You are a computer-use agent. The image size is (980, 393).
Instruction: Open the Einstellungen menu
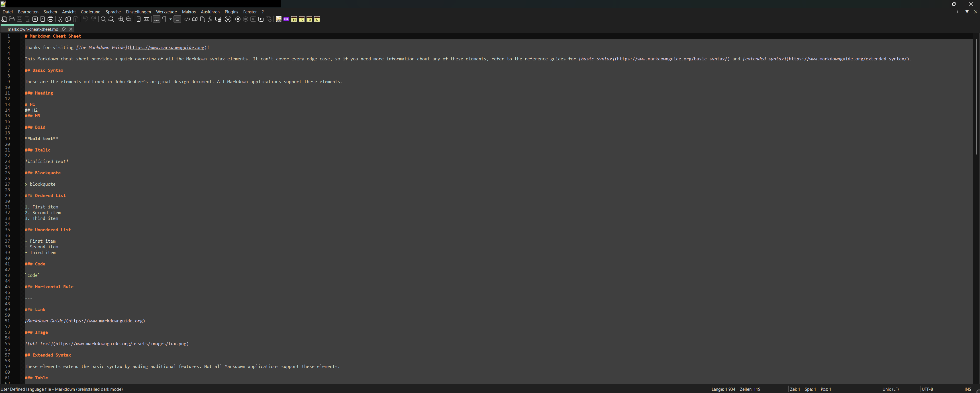(138, 12)
